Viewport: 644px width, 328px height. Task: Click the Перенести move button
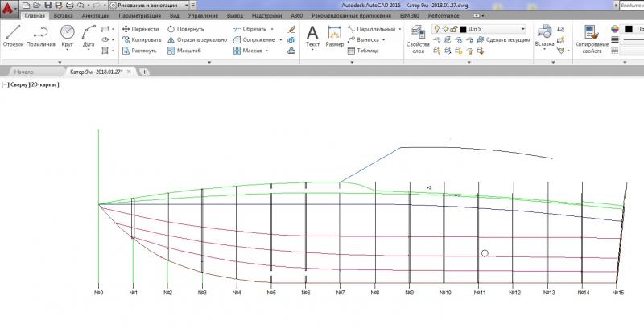(140, 28)
